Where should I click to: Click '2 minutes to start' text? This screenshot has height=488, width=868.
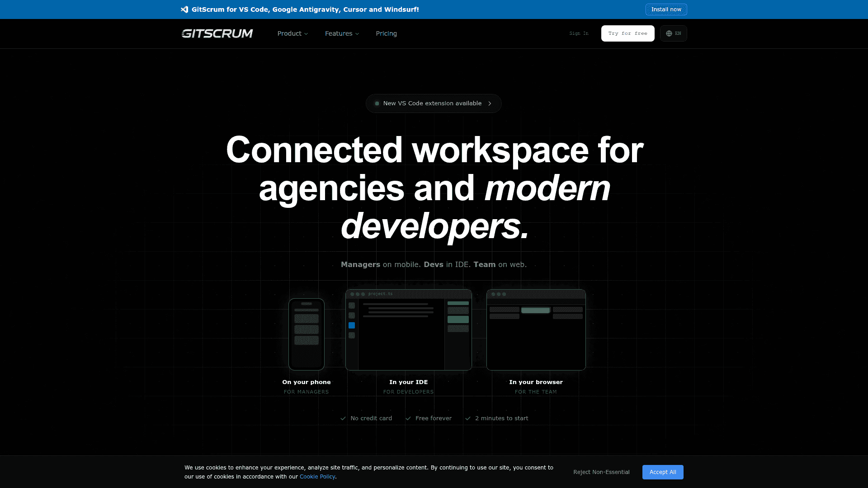coord(501,418)
